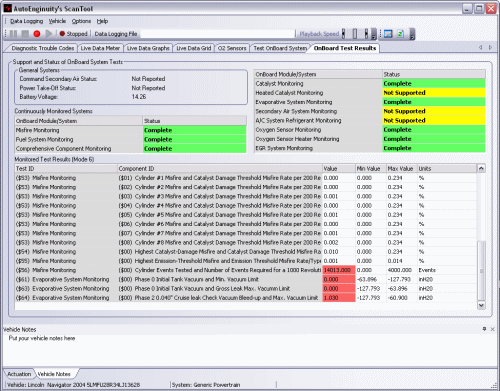Click the Min Value column header
Viewport: 500px width, 391px height.
click(371, 169)
